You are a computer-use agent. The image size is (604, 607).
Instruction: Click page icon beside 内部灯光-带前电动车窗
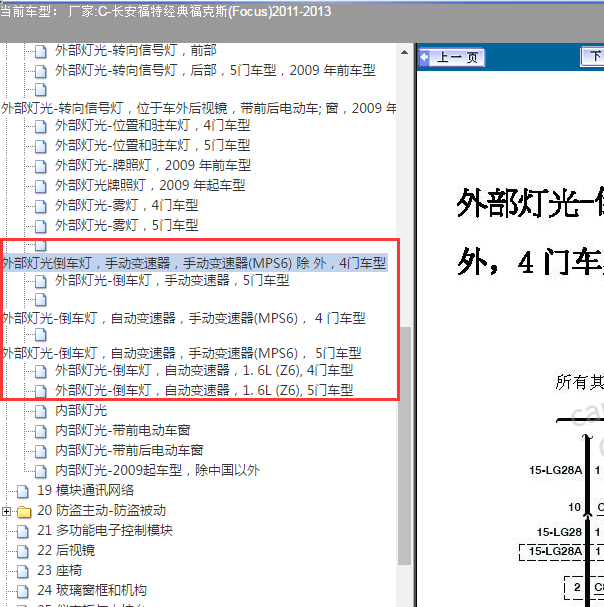pos(41,431)
